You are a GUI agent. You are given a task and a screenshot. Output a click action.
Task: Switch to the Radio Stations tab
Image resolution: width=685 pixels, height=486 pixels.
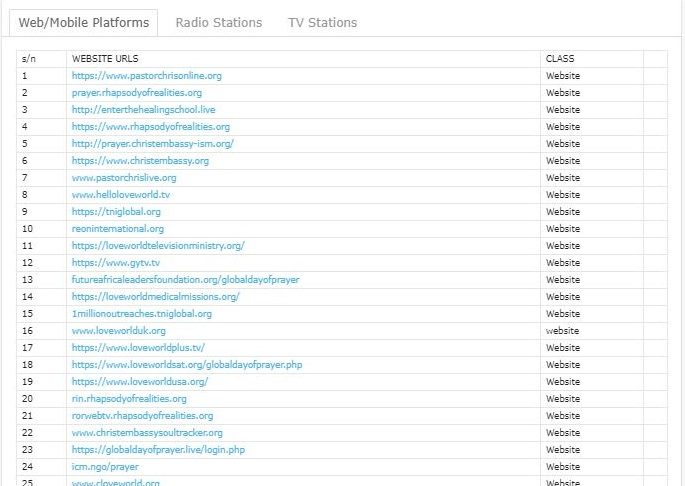click(218, 22)
